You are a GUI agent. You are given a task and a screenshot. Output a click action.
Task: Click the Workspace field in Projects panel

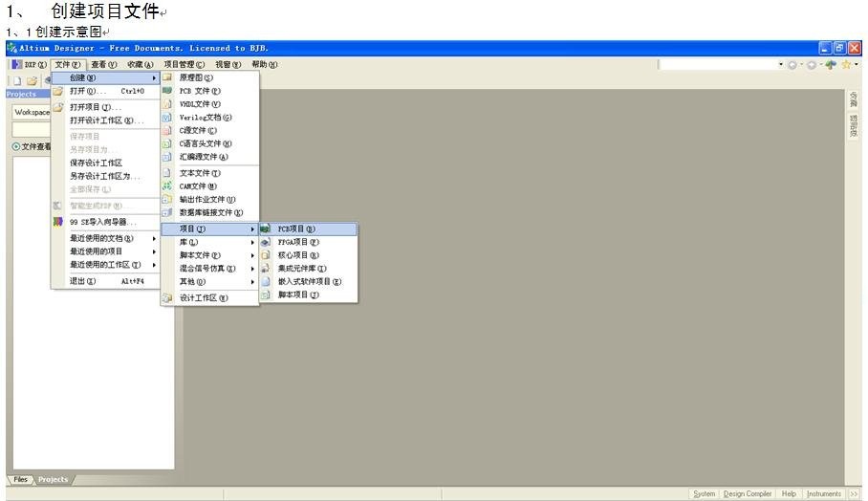click(x=32, y=113)
